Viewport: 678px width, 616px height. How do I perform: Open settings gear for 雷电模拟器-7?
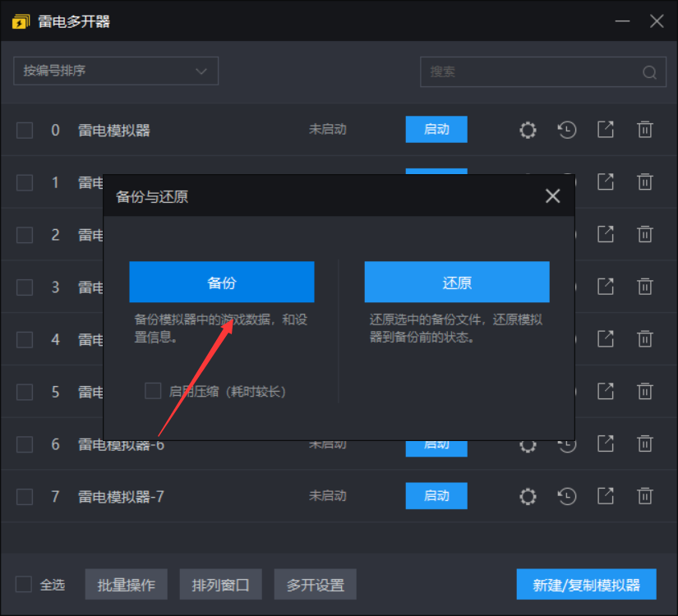click(528, 496)
